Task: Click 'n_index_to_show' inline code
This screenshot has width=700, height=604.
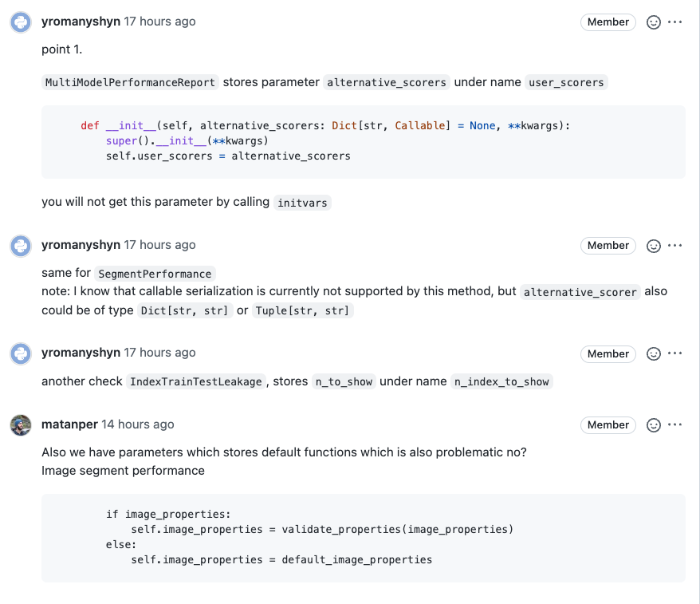Action: pyautogui.click(x=501, y=381)
